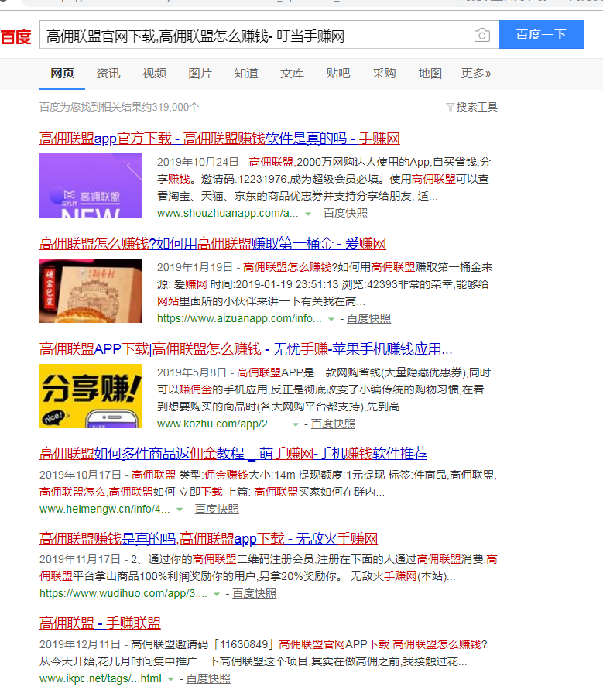This screenshot has height=700, width=603.
Task: Click the camera image search icon
Action: pos(482,35)
